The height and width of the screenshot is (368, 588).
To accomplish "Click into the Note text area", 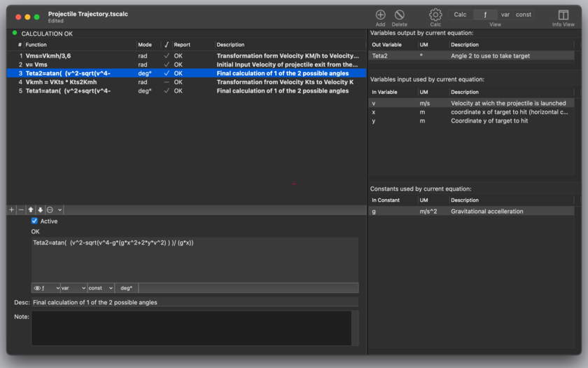I will click(x=192, y=328).
